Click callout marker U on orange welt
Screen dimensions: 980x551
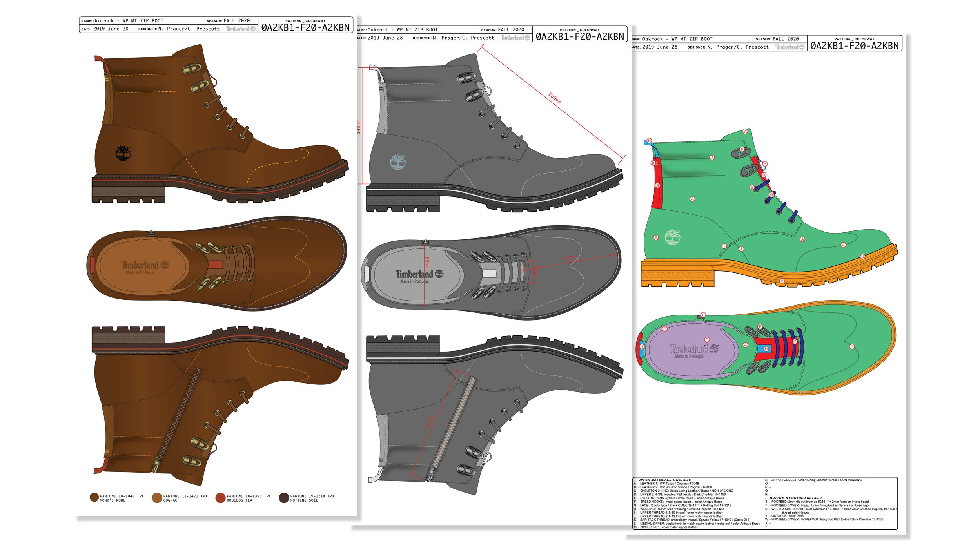point(862,256)
